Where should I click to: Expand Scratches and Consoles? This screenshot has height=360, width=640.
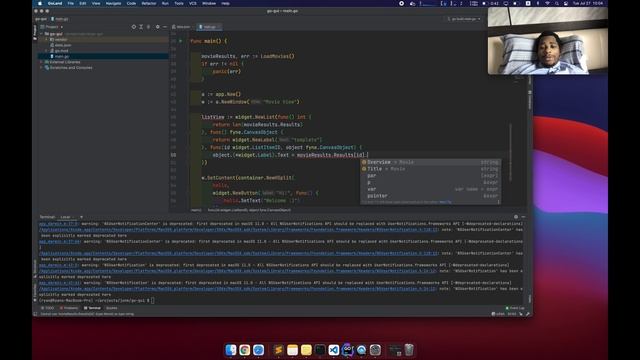(x=42, y=68)
